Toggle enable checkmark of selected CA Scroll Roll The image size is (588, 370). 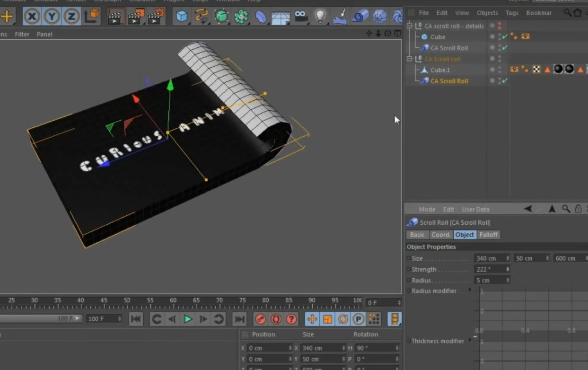(505, 81)
